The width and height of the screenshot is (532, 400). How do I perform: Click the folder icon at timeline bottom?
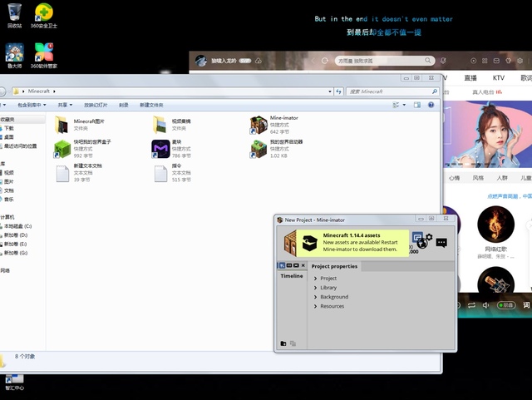click(283, 343)
